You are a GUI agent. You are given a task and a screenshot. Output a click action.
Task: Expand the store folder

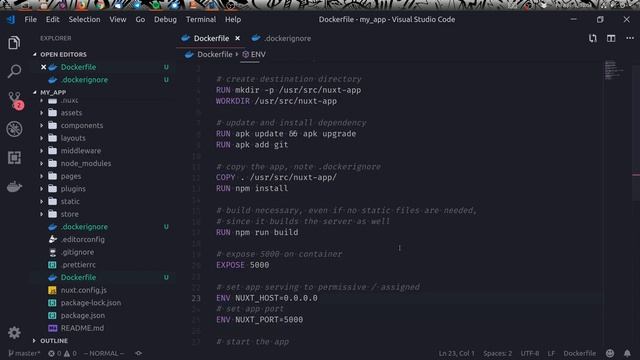69,214
